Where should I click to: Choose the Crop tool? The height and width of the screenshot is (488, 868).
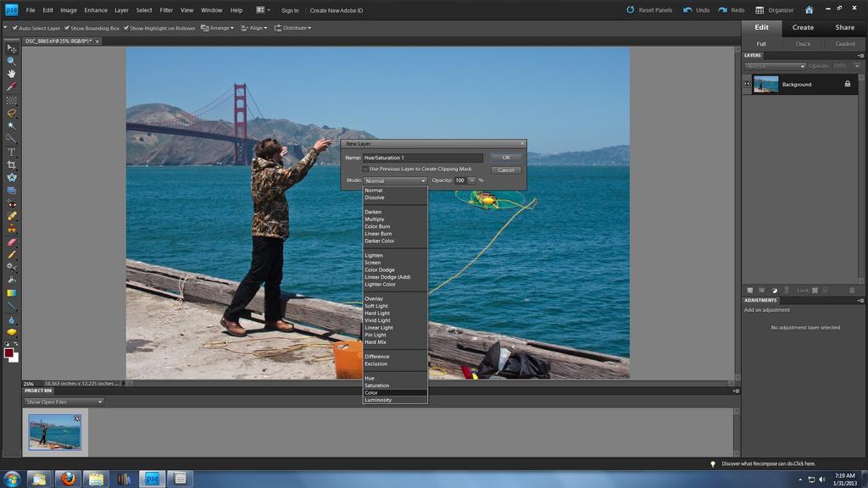pyautogui.click(x=11, y=164)
